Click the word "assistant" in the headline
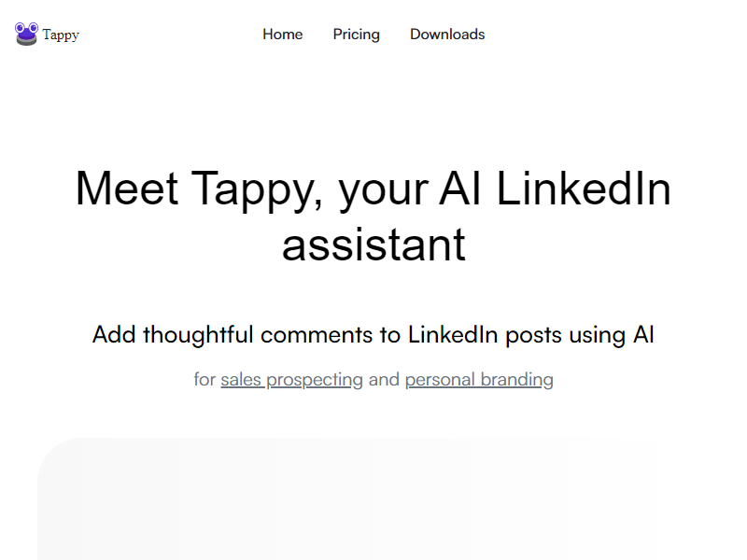 pos(373,244)
